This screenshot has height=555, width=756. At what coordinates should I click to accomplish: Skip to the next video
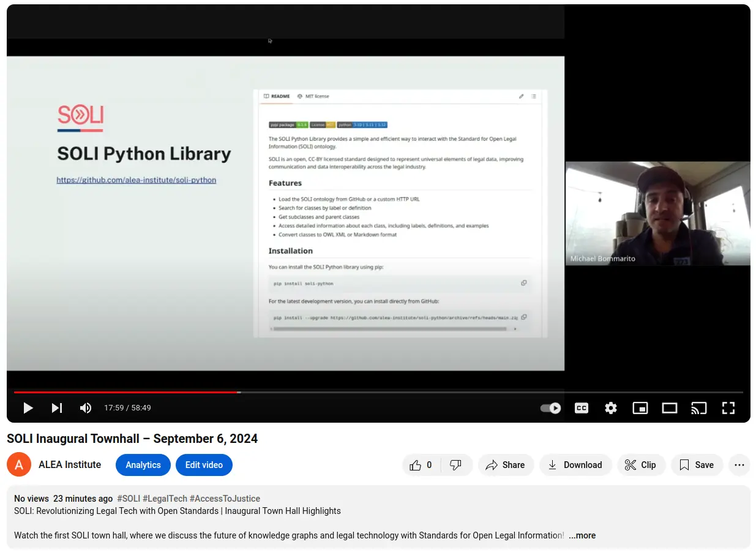coord(57,408)
